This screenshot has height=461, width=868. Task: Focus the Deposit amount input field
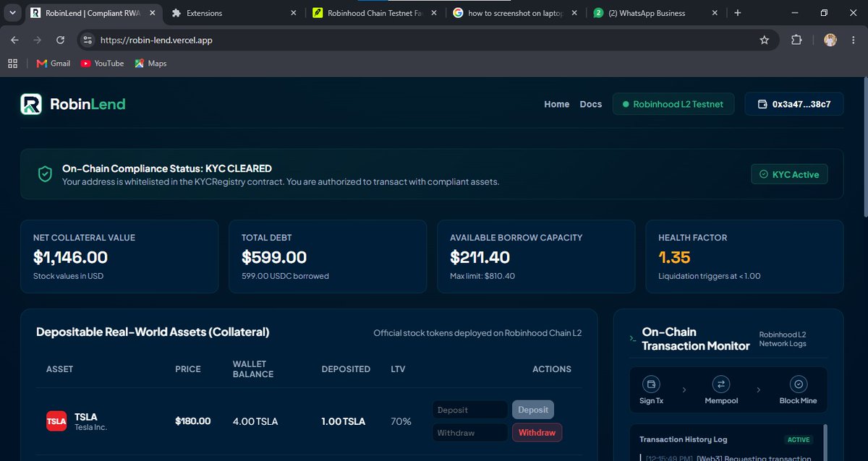click(470, 410)
